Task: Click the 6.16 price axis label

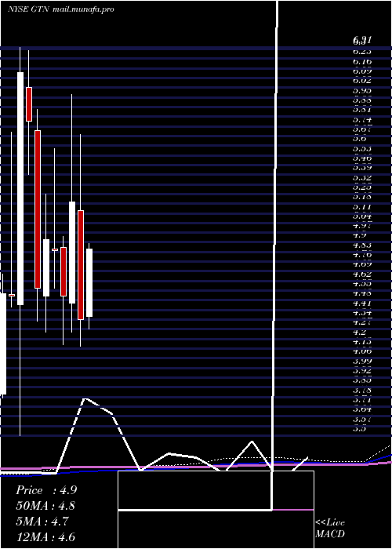Action: [362, 62]
